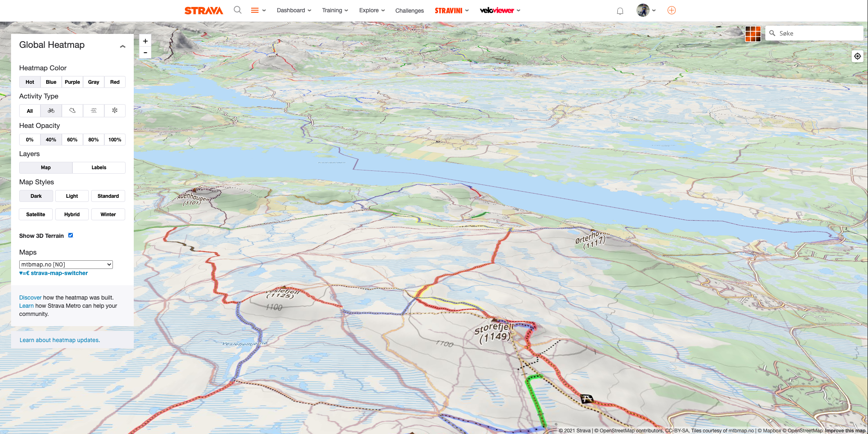Open the mtbmap.no maps dropdown
The width and height of the screenshot is (868, 434).
point(66,264)
